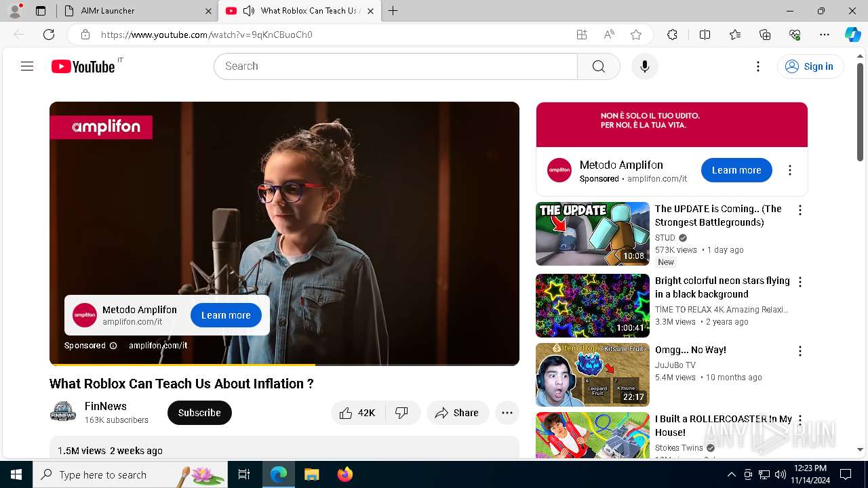
Task: Mute the YouTube tab speaker icon
Action: click(x=248, y=11)
